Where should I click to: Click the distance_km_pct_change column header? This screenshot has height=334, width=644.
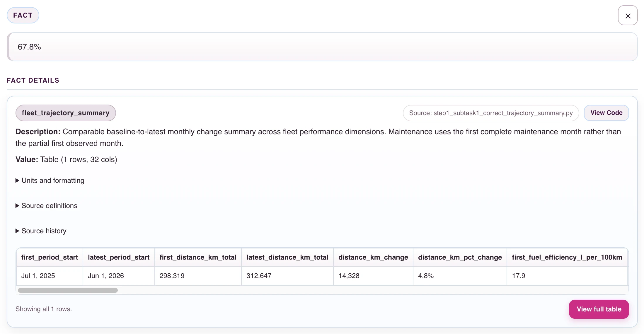pos(460,257)
